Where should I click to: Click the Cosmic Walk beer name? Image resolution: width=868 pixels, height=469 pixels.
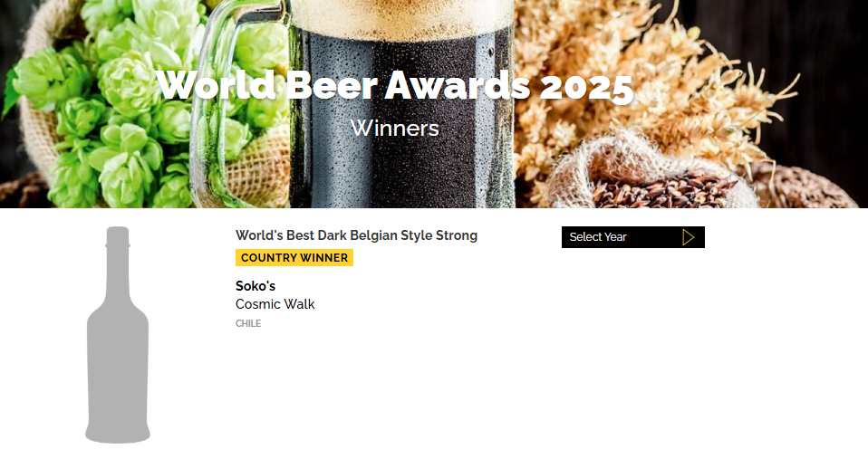[275, 304]
